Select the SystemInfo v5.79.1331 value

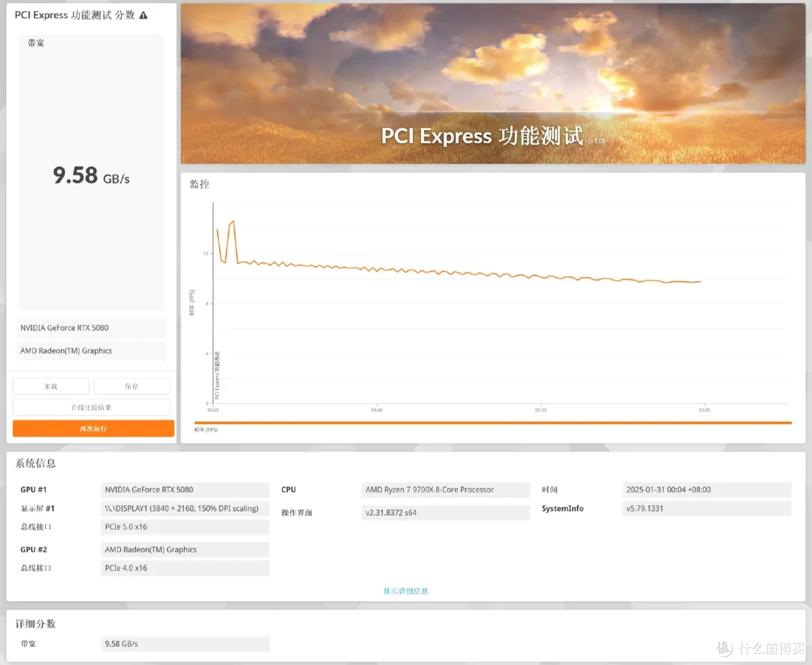pos(706,509)
